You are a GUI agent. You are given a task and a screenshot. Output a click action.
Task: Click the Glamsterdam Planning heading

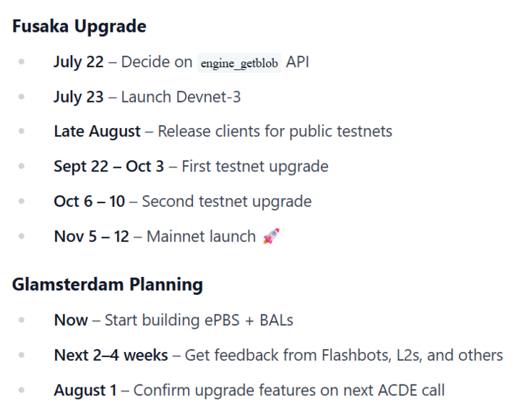(x=107, y=284)
